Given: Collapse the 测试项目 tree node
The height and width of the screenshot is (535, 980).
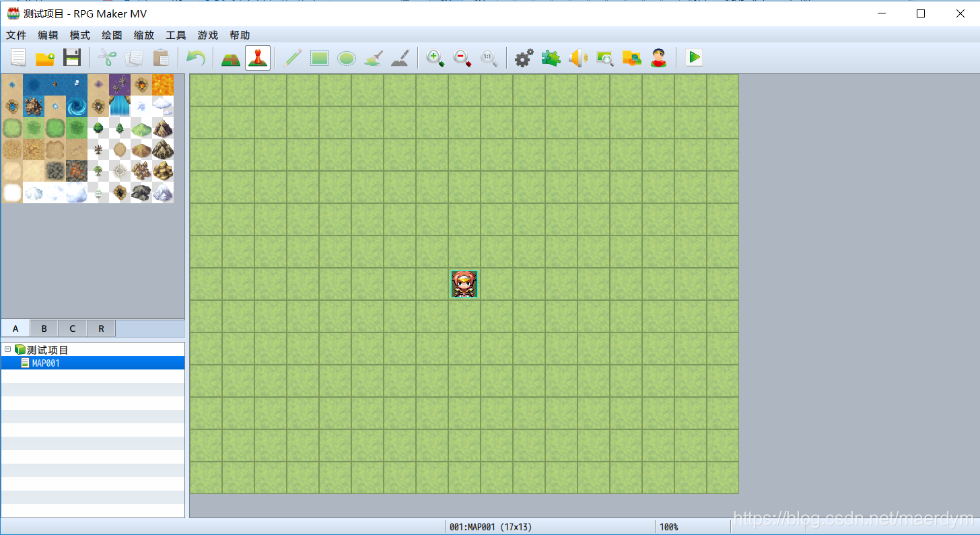Looking at the screenshot, I should click(x=8, y=349).
